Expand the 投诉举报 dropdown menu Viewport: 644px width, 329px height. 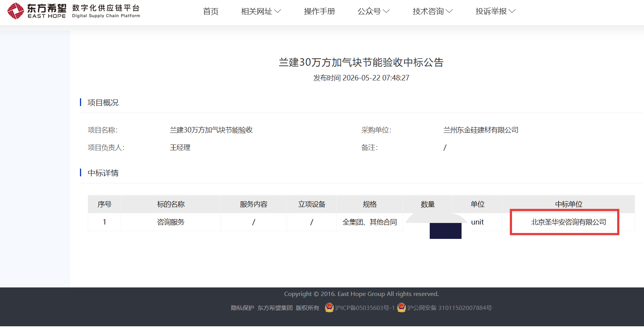(495, 11)
